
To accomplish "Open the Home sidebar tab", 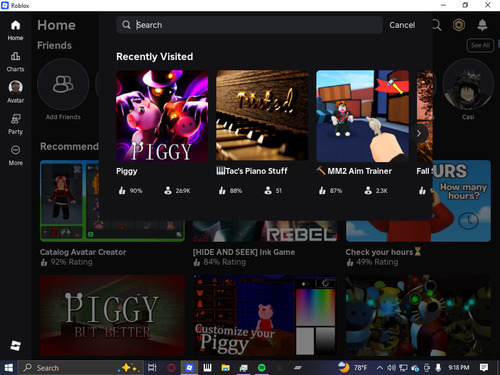I will point(15,31).
